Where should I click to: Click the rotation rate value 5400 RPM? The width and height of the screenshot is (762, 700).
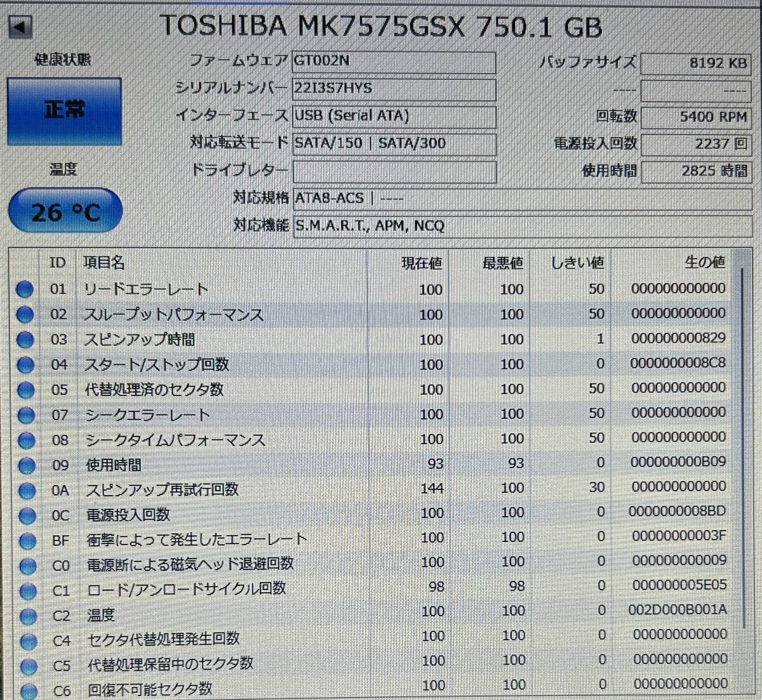click(696, 117)
